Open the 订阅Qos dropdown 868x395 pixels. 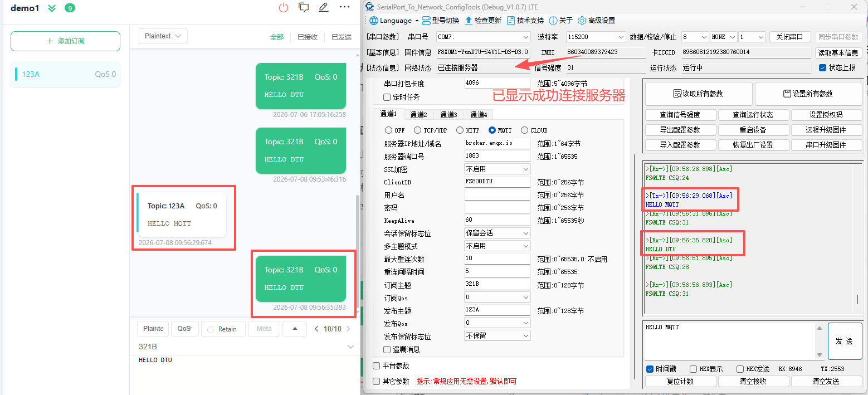[x=498, y=297]
